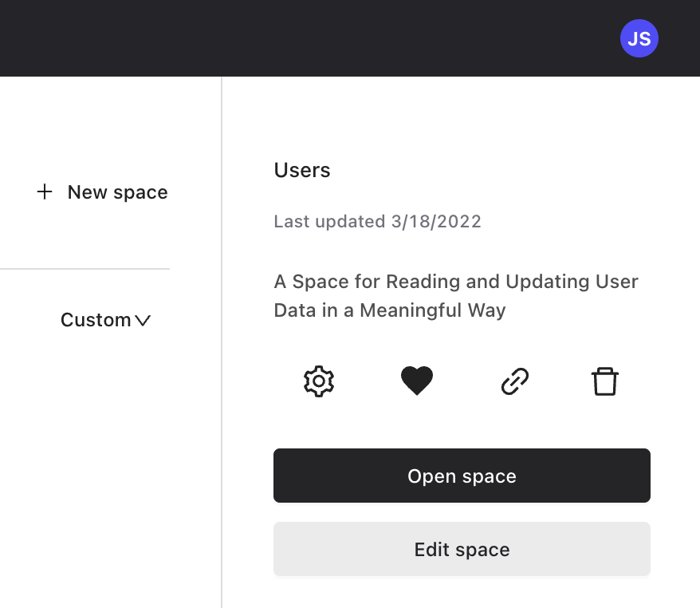
Task: Click the Open space button
Action: tap(462, 476)
